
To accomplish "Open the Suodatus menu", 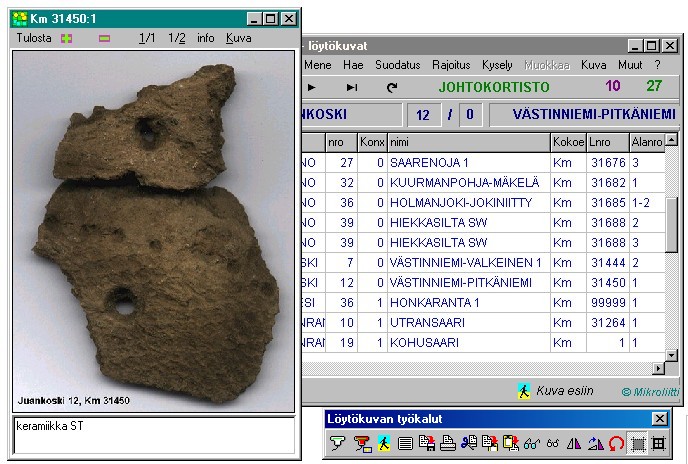I will (x=397, y=64).
